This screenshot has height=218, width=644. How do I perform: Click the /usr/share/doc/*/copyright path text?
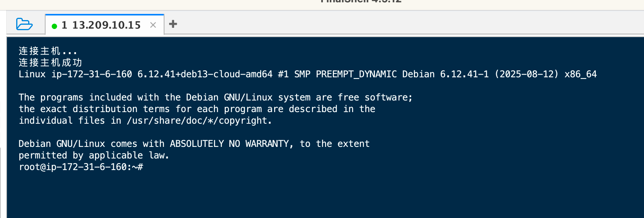coord(199,121)
